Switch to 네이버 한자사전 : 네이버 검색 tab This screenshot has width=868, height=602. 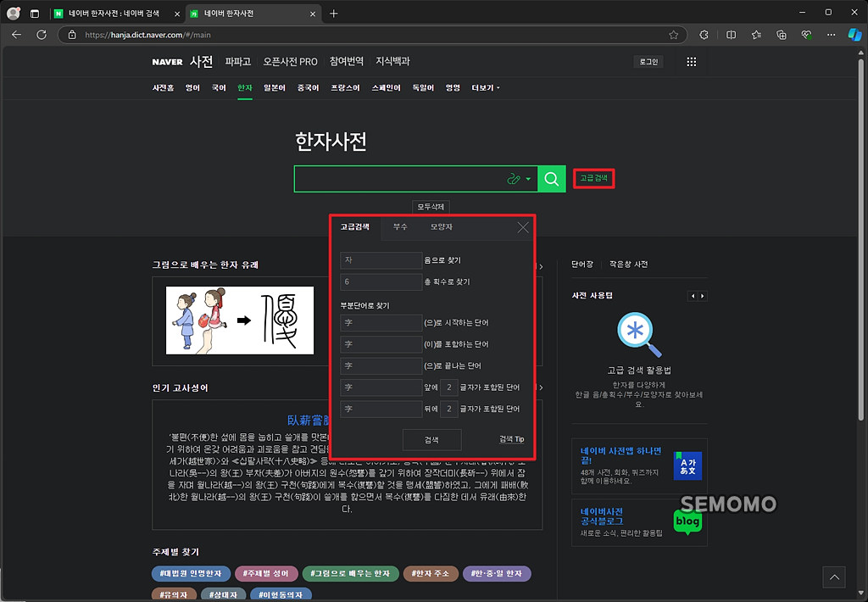[x=118, y=14]
